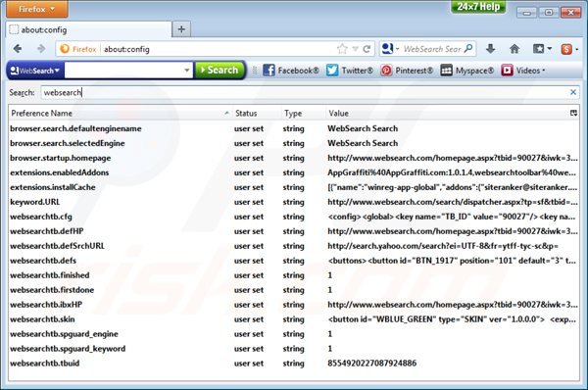Select extensions.installCache preference row
The image size is (588, 390).
point(294,187)
